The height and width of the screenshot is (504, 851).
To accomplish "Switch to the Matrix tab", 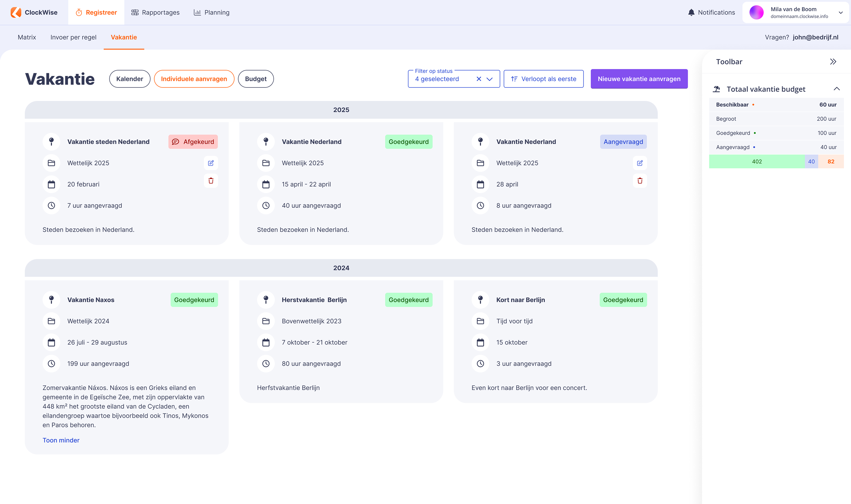I will (27, 37).
